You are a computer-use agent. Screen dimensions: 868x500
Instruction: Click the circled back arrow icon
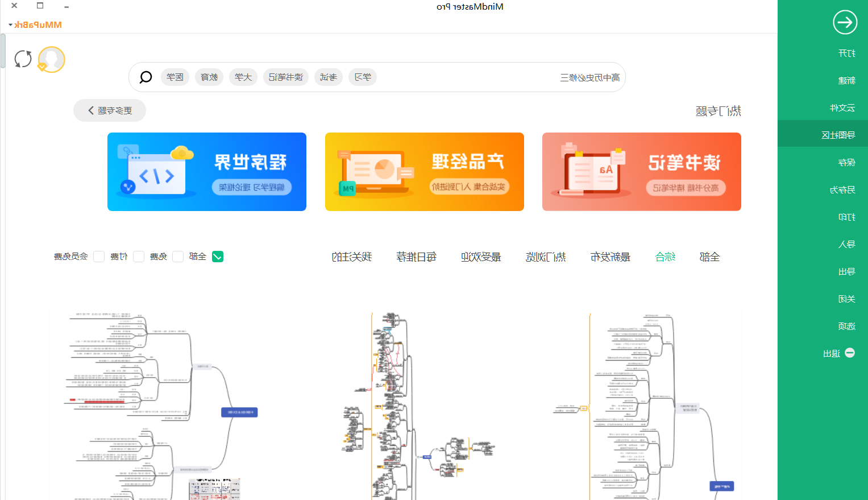pyautogui.click(x=845, y=23)
